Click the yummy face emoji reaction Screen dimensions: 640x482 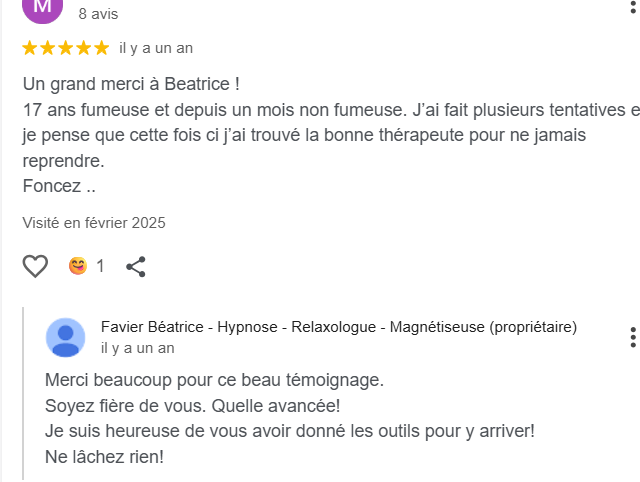tap(77, 266)
